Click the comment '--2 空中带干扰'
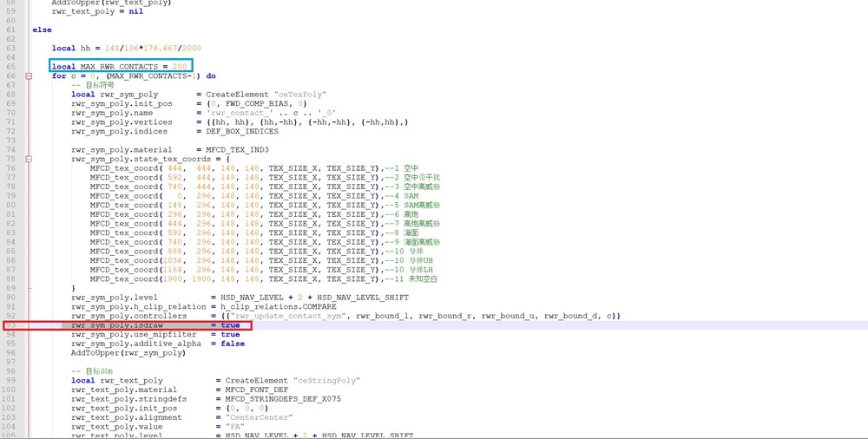 (x=414, y=177)
